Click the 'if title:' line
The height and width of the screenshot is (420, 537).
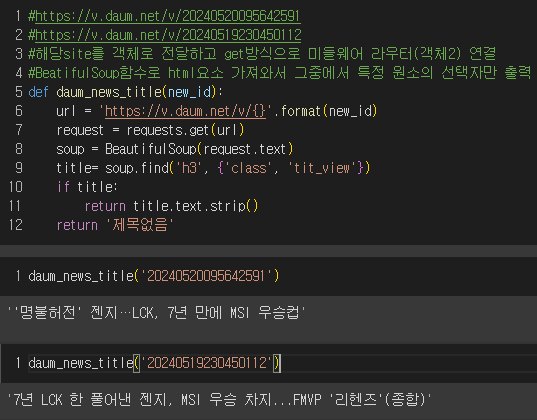pos(87,187)
